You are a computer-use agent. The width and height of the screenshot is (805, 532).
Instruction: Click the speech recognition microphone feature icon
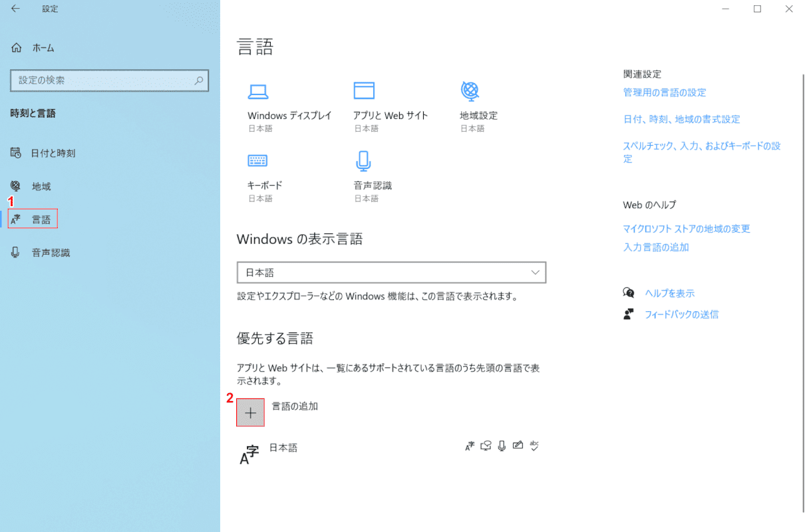pos(502,446)
